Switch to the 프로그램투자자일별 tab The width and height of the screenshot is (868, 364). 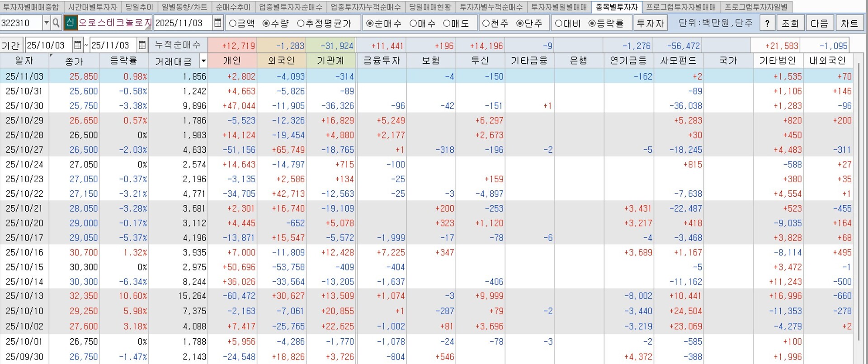click(756, 7)
